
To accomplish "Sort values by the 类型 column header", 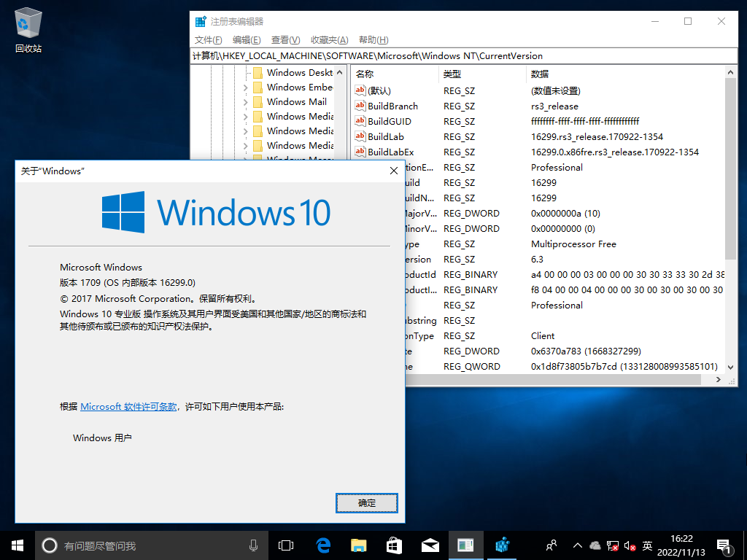I will tap(482, 74).
